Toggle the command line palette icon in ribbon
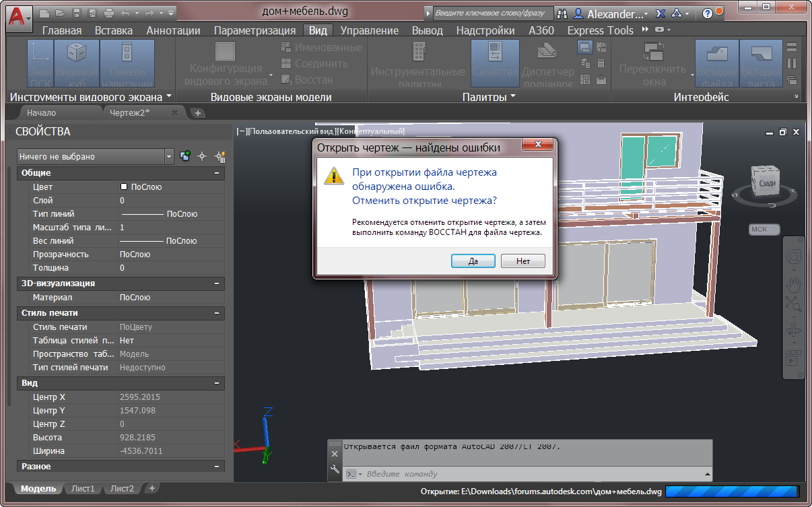 tap(584, 47)
